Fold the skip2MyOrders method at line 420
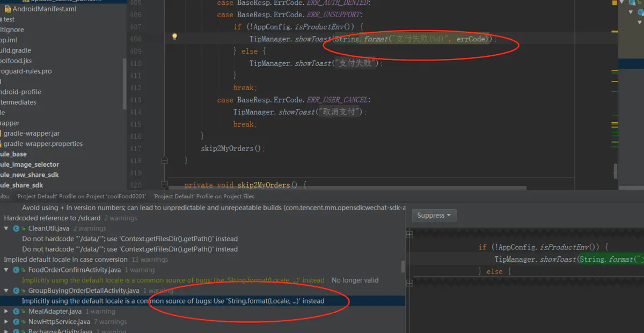This screenshot has height=333, width=644. tap(164, 184)
